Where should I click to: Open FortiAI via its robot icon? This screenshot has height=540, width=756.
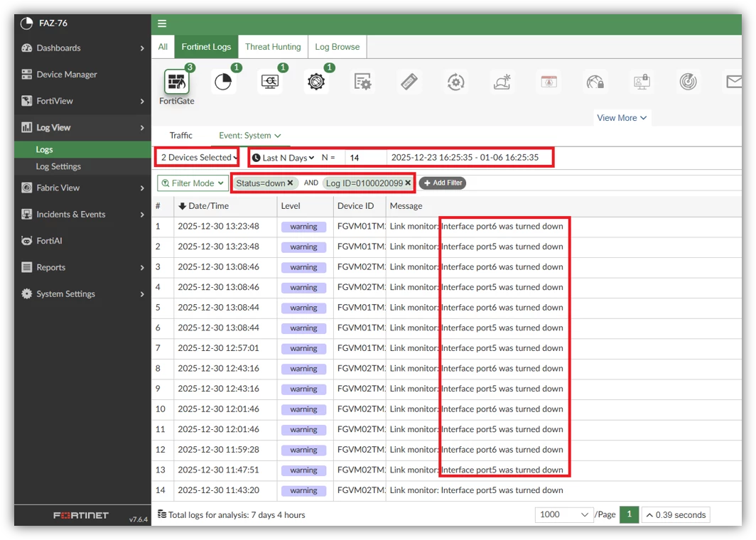(x=27, y=241)
